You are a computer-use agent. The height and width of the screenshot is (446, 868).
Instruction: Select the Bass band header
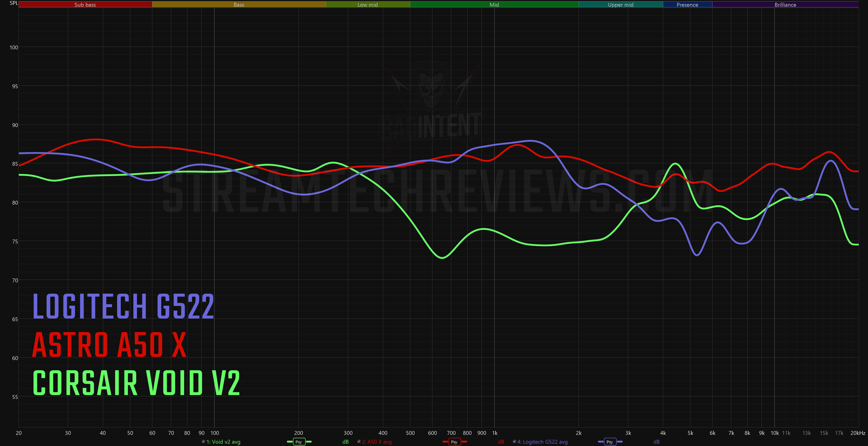[x=239, y=5]
